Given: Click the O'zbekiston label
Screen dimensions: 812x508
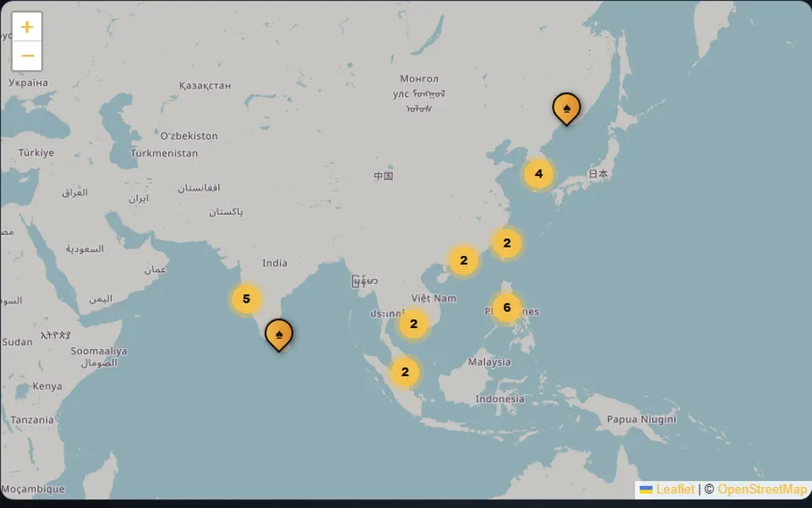Looking at the screenshot, I should (x=189, y=136).
